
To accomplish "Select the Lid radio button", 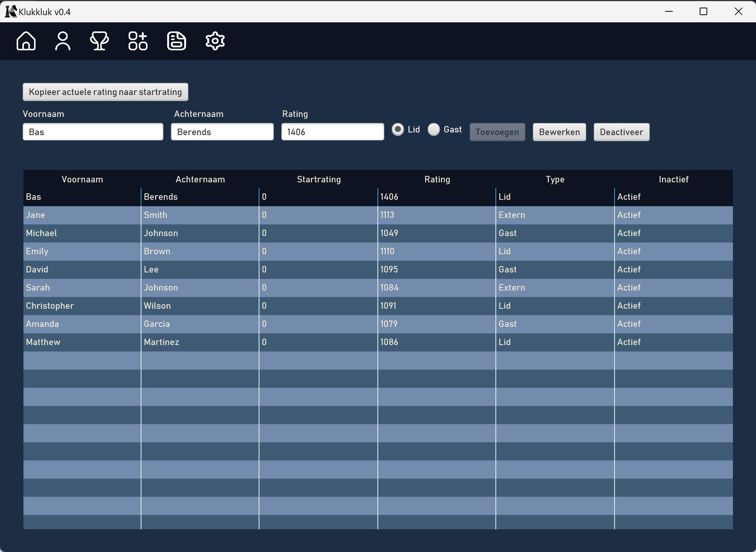I will click(x=398, y=129).
